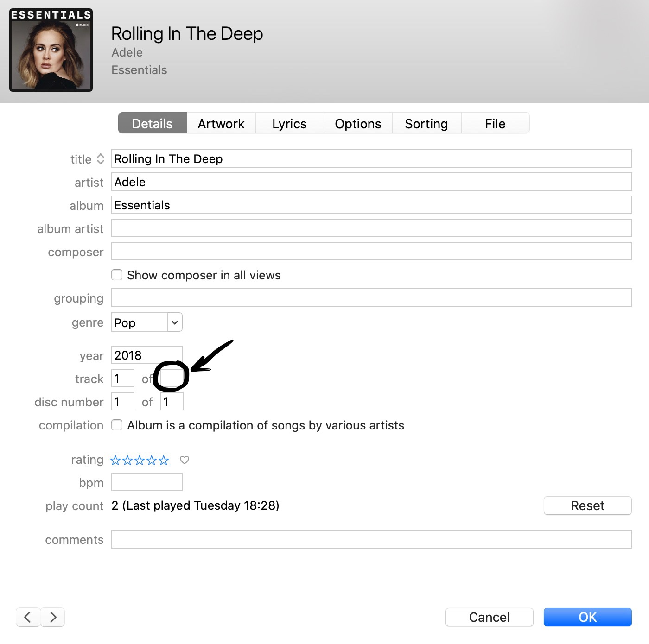The image size is (649, 644).
Task: Open the File tab
Action: point(495,123)
